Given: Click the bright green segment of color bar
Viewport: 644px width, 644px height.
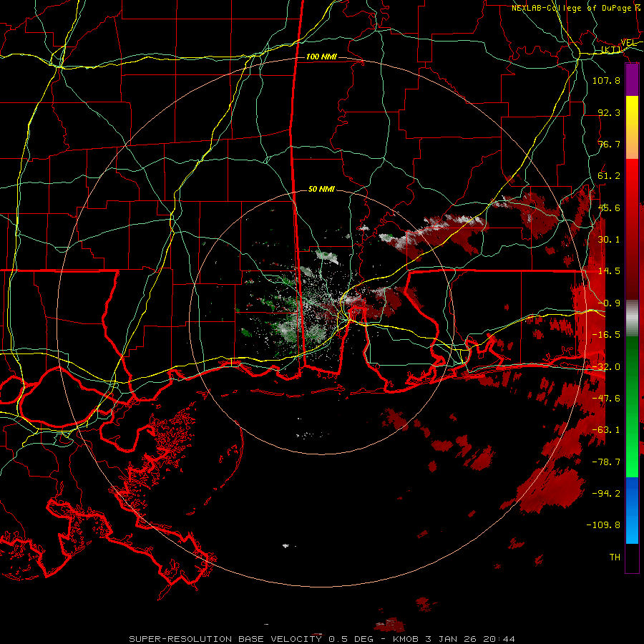Looking at the screenshot, I should pyautogui.click(x=632, y=462).
